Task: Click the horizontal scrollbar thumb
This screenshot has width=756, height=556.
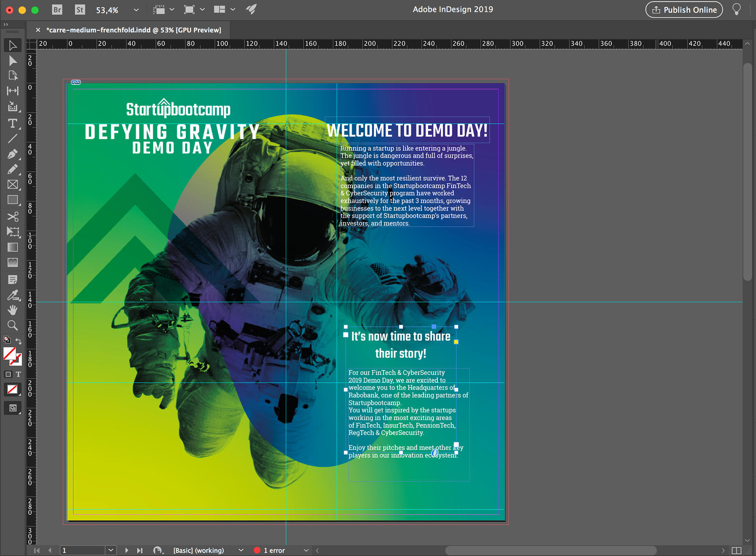Action: pyautogui.click(x=550, y=550)
